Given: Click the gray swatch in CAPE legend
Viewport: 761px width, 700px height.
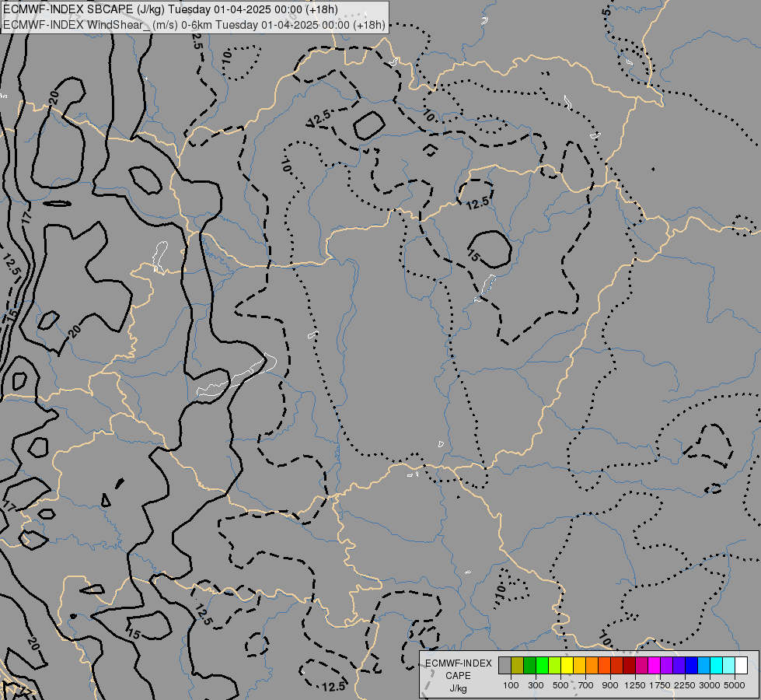Looking at the screenshot, I should (x=504, y=665).
